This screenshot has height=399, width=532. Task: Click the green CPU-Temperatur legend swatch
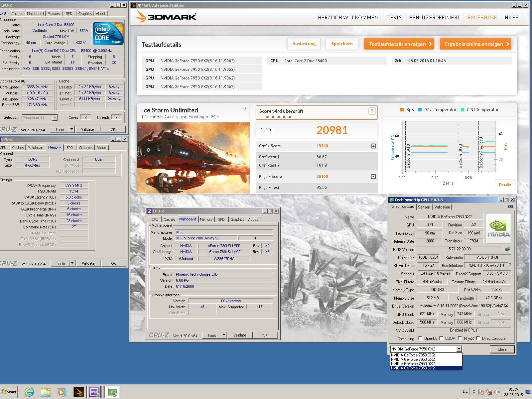tap(463, 110)
